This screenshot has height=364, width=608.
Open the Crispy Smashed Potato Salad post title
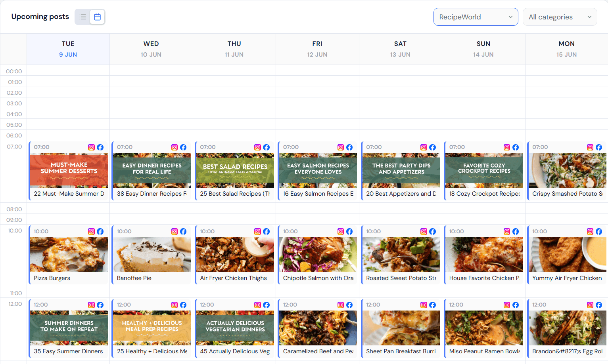(568, 194)
